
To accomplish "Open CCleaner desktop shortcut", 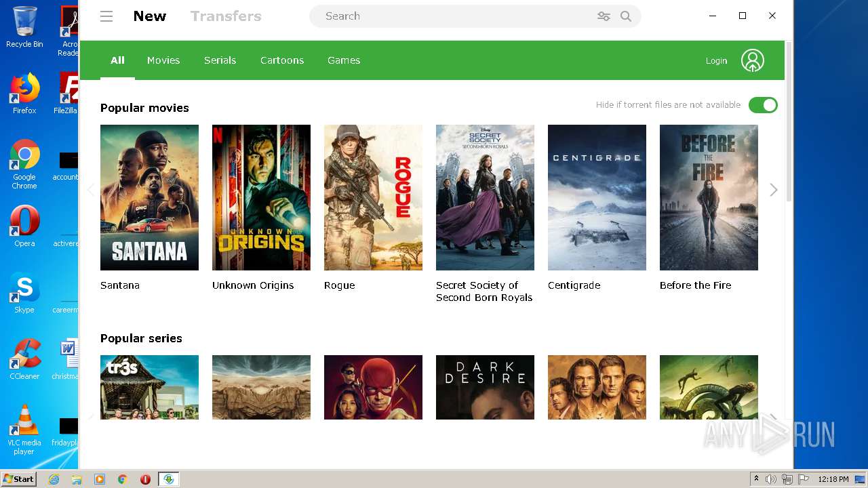I will click(x=24, y=359).
